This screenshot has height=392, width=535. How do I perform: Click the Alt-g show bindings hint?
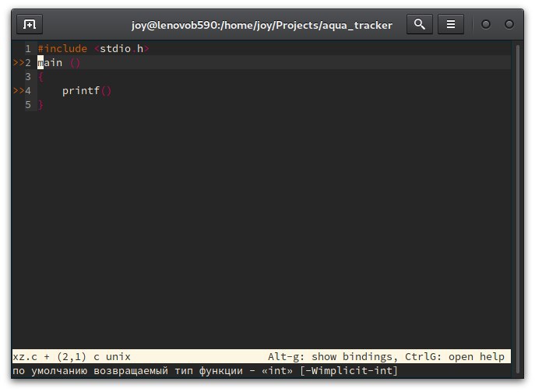coord(333,356)
